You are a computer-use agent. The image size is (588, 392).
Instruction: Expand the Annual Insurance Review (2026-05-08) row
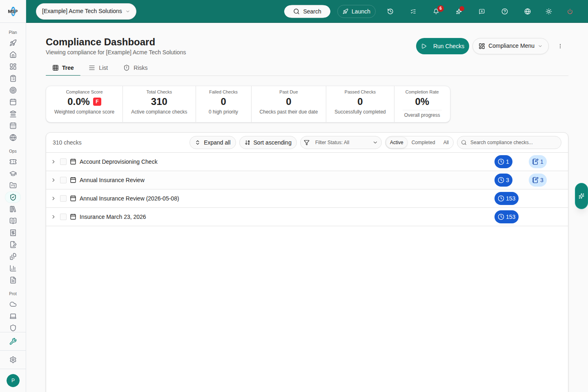pyautogui.click(x=53, y=198)
